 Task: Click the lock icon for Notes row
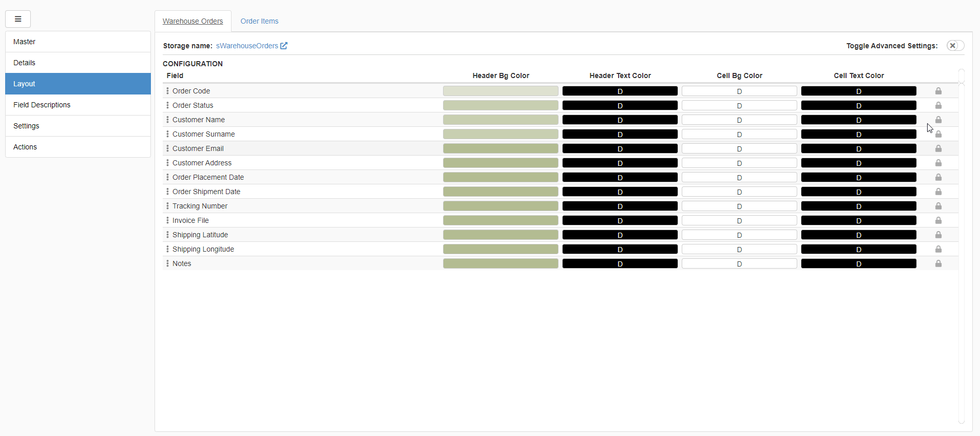[938, 263]
